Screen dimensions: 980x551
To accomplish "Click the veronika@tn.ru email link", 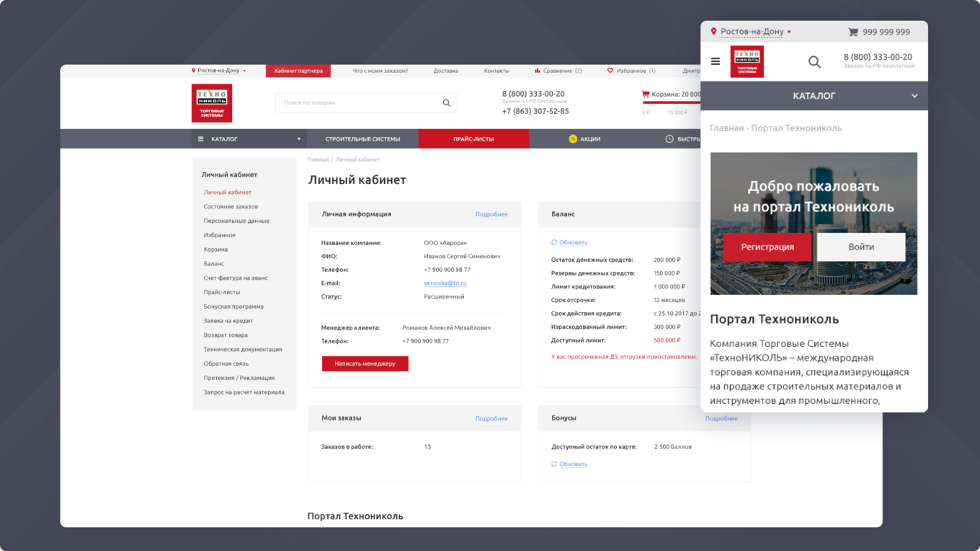I will [x=445, y=283].
